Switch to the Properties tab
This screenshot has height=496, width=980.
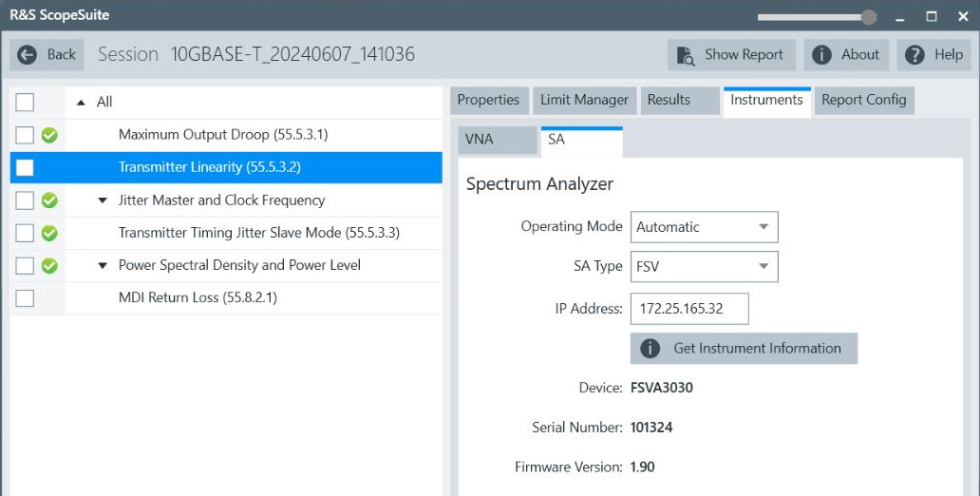click(x=489, y=100)
